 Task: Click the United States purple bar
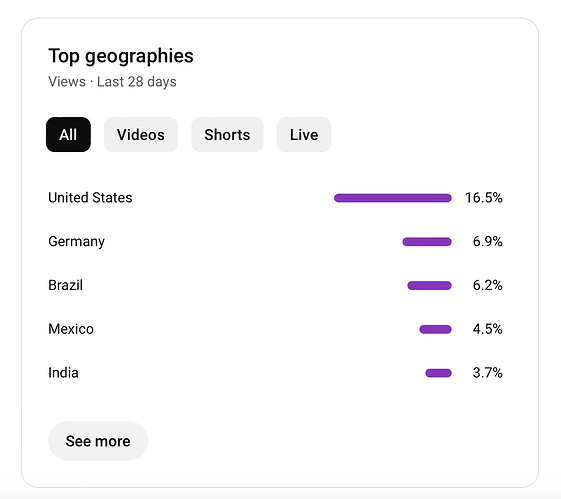click(x=393, y=198)
